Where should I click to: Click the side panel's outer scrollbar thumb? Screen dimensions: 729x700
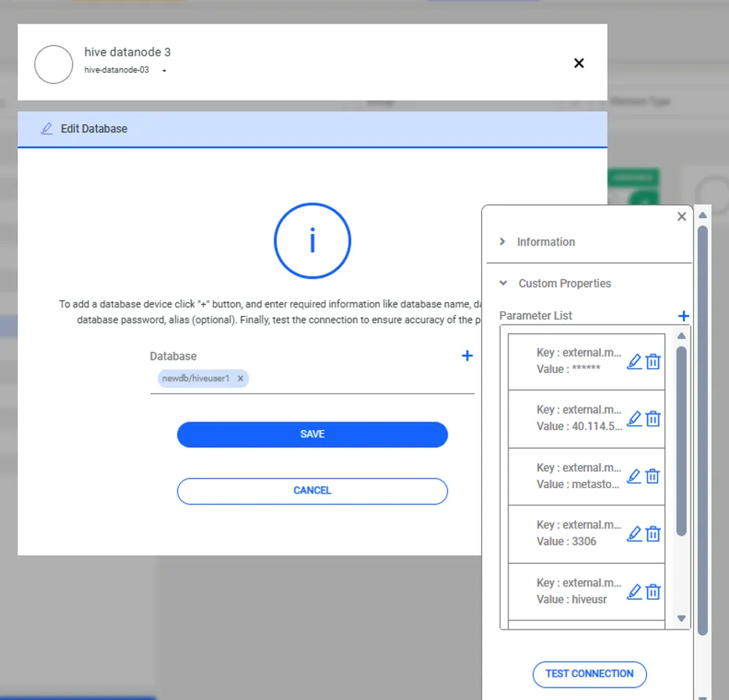pos(702,430)
